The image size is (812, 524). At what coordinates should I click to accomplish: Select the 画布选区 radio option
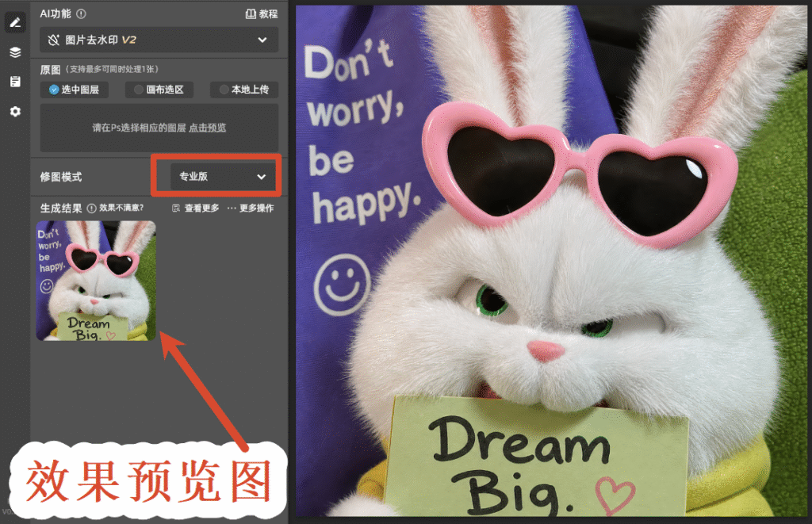click(159, 90)
